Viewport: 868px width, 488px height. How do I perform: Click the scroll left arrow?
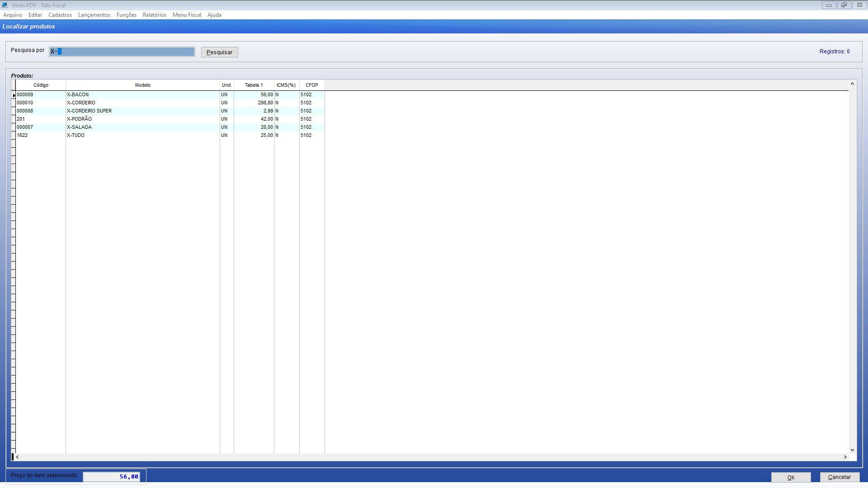17,457
